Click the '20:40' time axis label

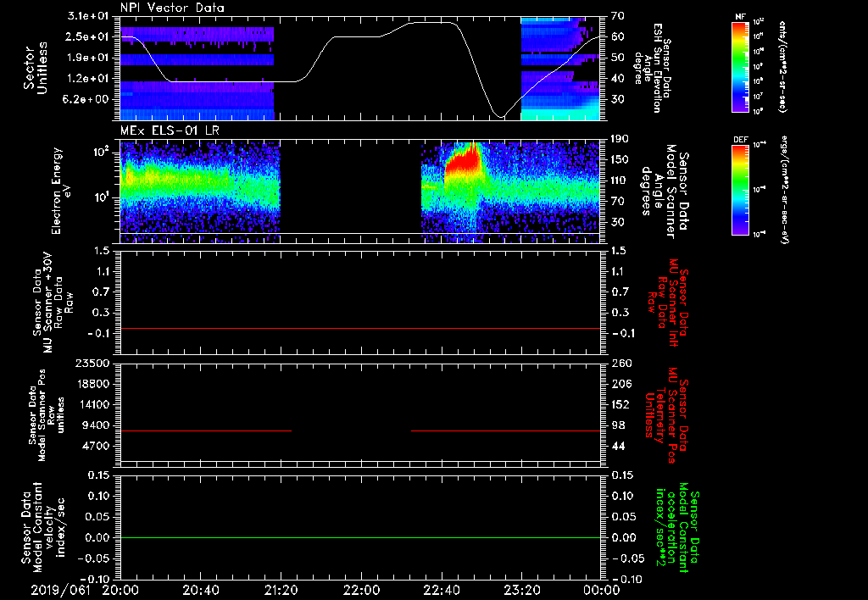[200, 590]
